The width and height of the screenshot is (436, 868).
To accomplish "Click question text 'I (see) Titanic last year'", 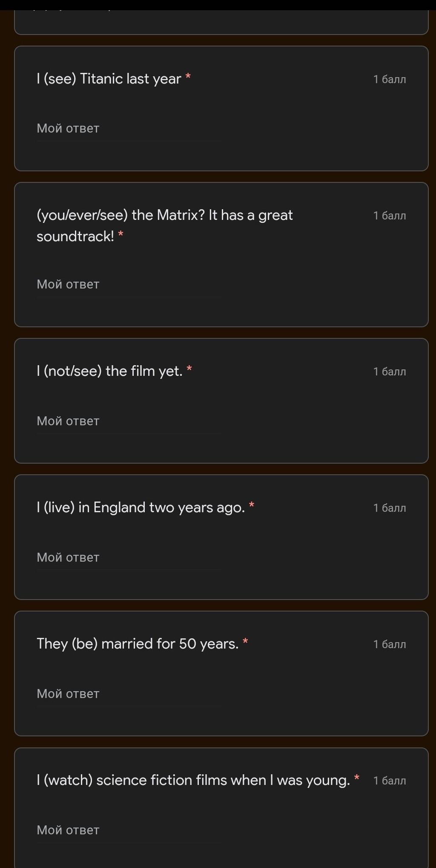I will pyautogui.click(x=109, y=79).
